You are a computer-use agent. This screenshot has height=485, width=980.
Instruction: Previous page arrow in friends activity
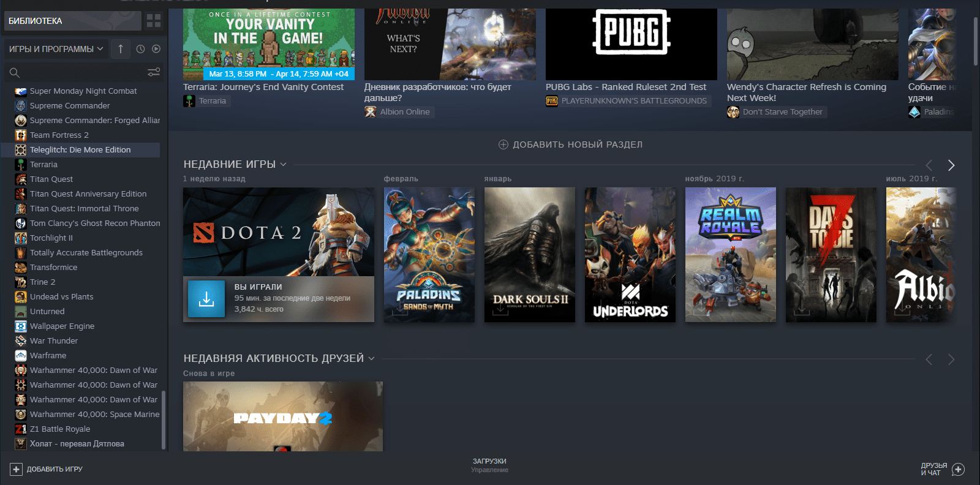(929, 359)
